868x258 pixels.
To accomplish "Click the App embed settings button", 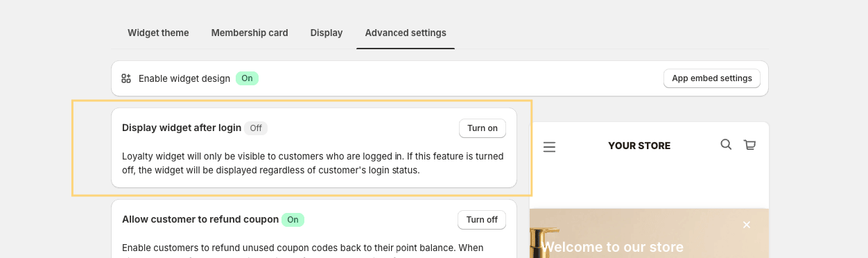I will (712, 78).
